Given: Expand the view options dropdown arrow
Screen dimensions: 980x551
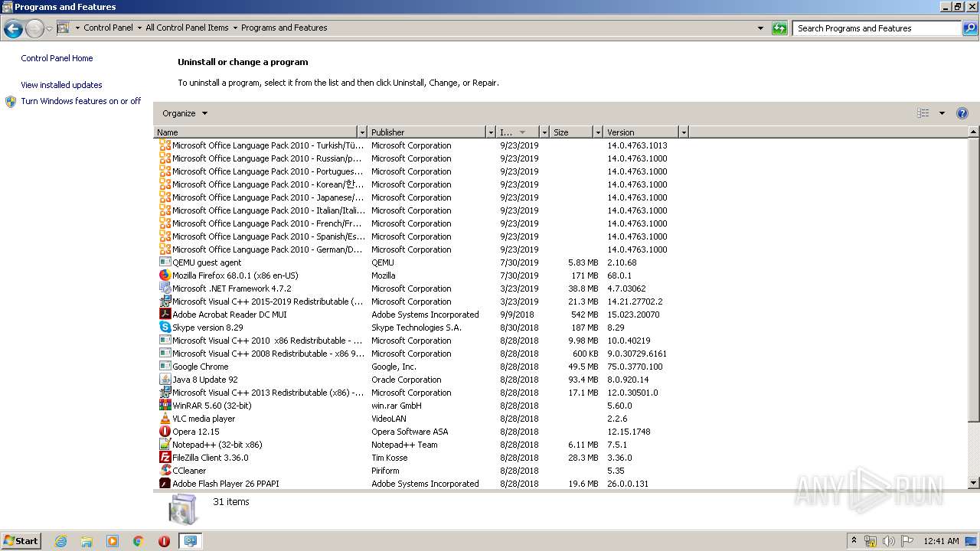Looking at the screenshot, I should pos(942,113).
